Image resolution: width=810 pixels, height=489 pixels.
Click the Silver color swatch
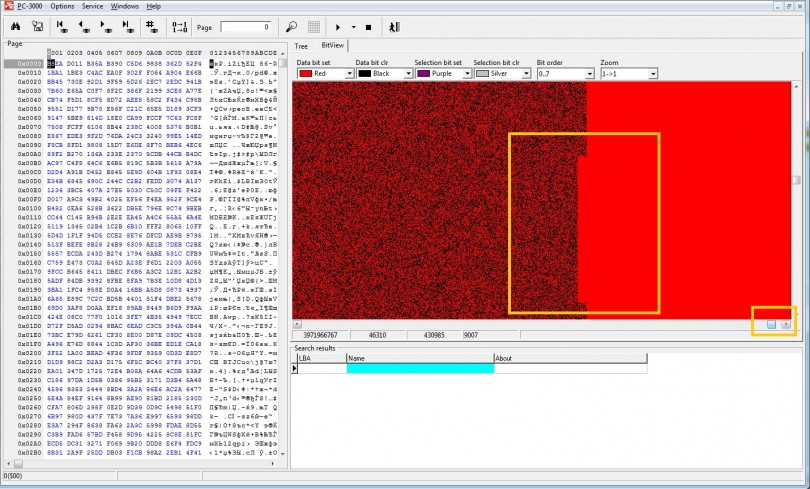point(482,74)
